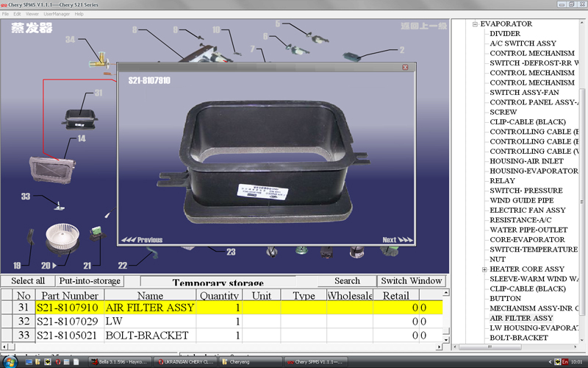The height and width of the screenshot is (368, 588).
Task: Click the part 2 component image
Action: point(352,57)
